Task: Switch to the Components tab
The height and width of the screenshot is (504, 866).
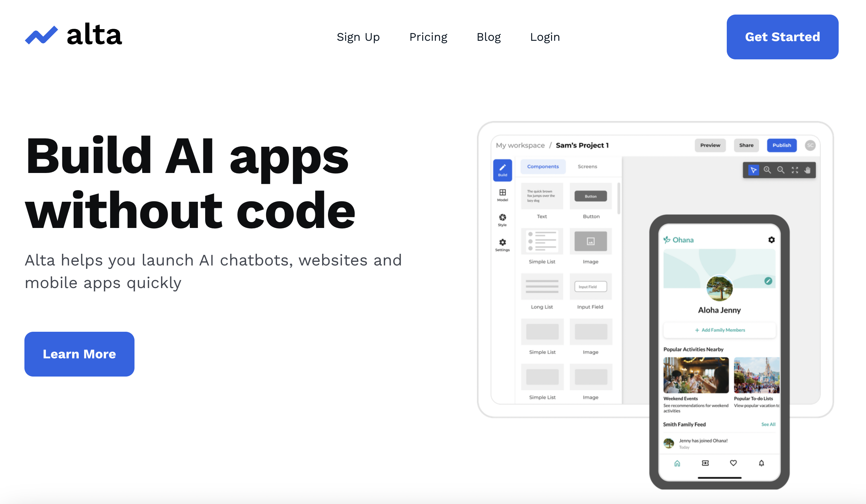Action: [x=541, y=167]
